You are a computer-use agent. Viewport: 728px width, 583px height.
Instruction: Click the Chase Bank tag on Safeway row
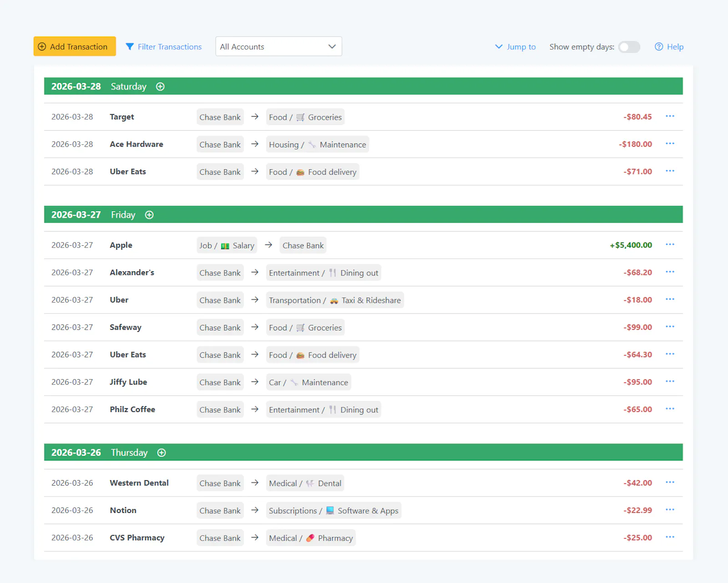click(x=220, y=327)
